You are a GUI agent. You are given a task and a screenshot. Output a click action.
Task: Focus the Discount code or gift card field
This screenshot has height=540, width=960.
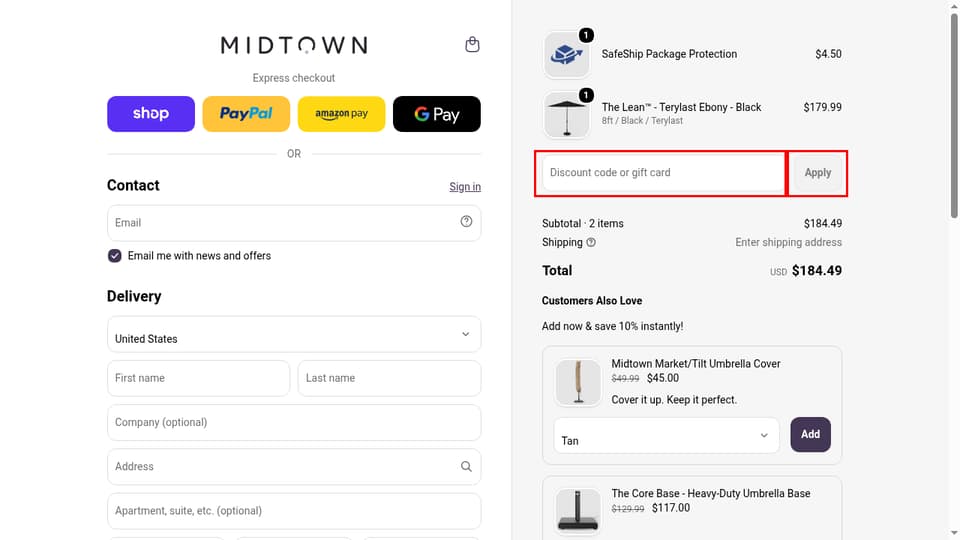point(663,173)
